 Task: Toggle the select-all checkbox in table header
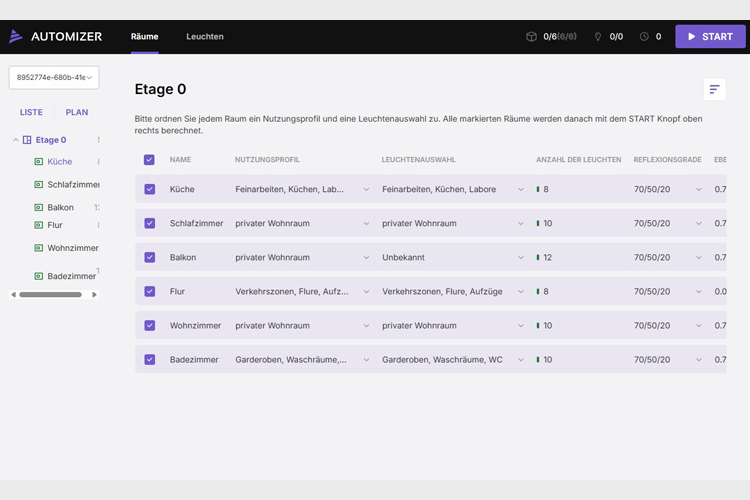pos(150,160)
